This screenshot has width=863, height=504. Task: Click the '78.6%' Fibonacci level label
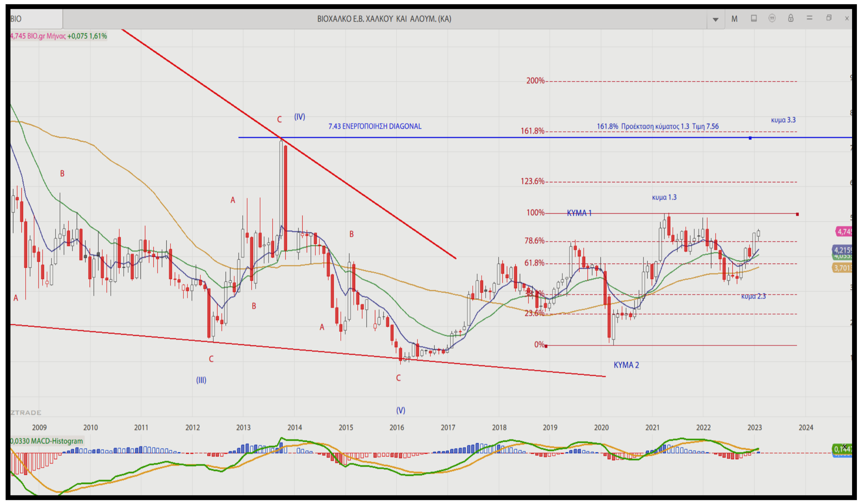pyautogui.click(x=534, y=240)
